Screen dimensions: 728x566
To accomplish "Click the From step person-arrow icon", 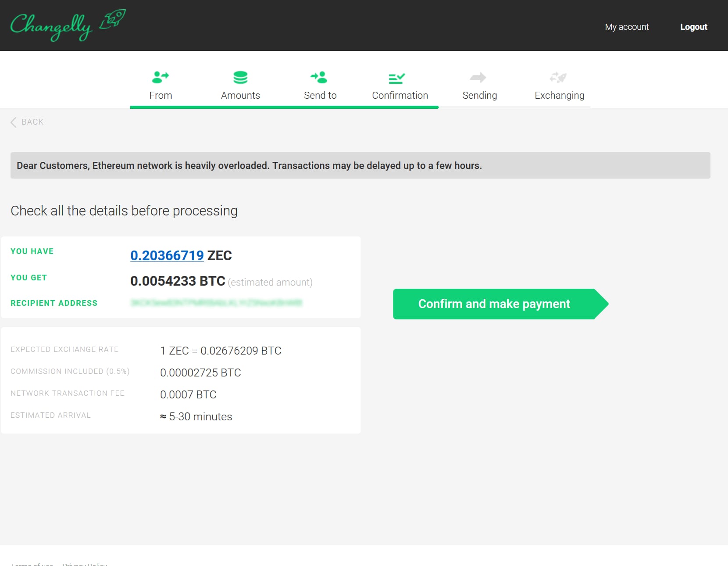I will pyautogui.click(x=161, y=78).
